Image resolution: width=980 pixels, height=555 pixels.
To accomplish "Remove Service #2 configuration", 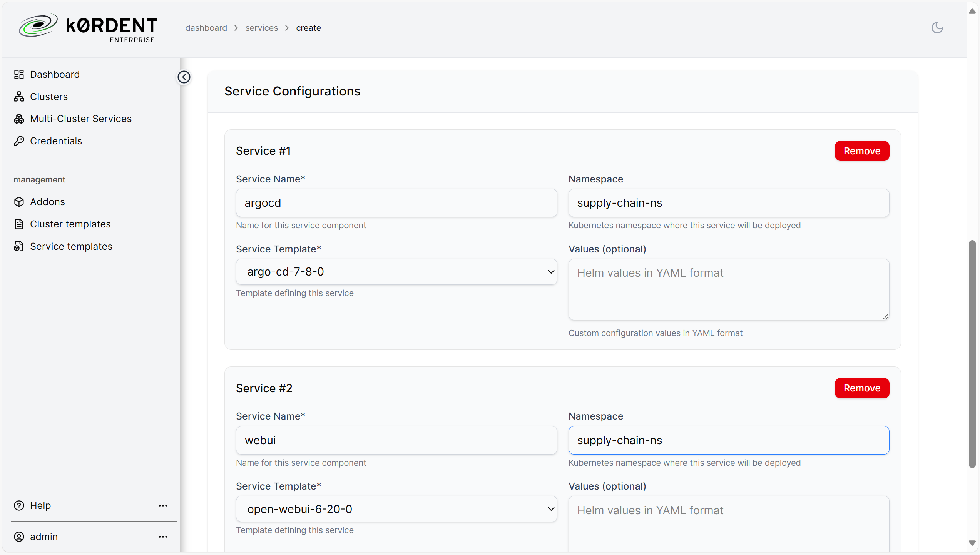I will click(x=862, y=388).
